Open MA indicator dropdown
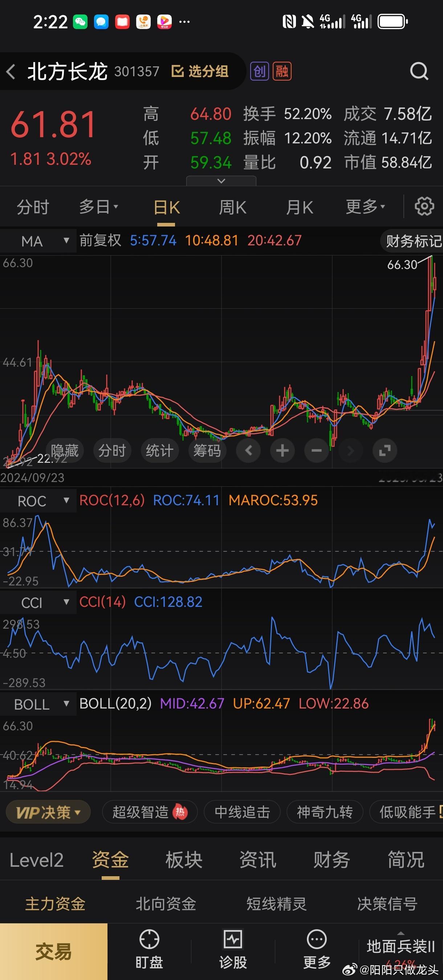 [38, 241]
